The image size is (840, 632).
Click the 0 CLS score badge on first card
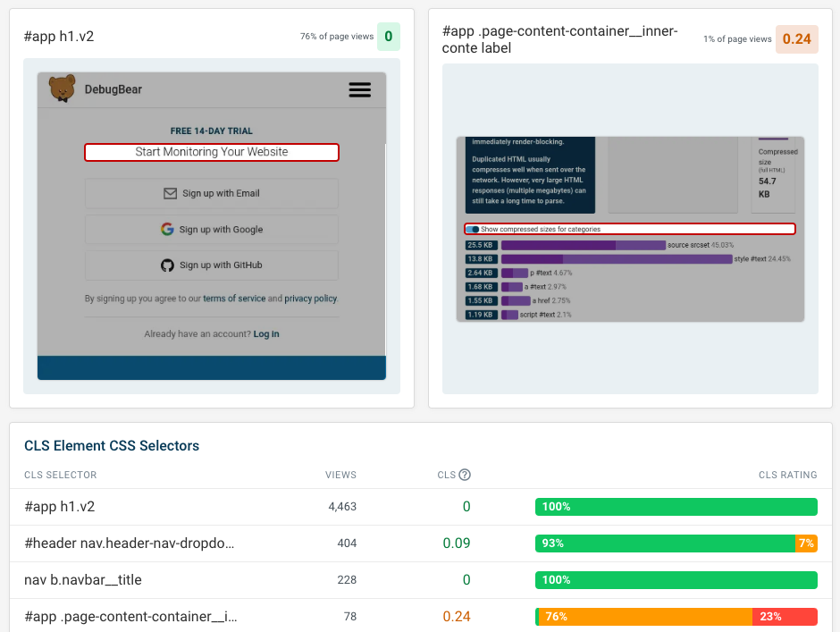pyautogui.click(x=389, y=37)
